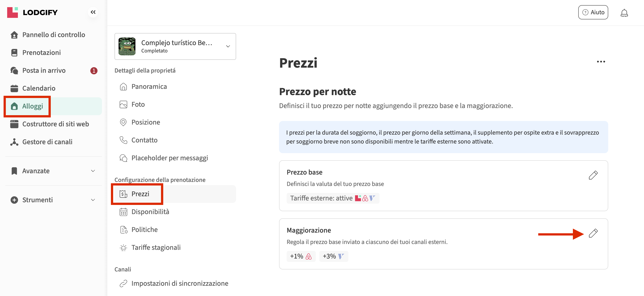Expand the Strumenti section

pyautogui.click(x=53, y=200)
